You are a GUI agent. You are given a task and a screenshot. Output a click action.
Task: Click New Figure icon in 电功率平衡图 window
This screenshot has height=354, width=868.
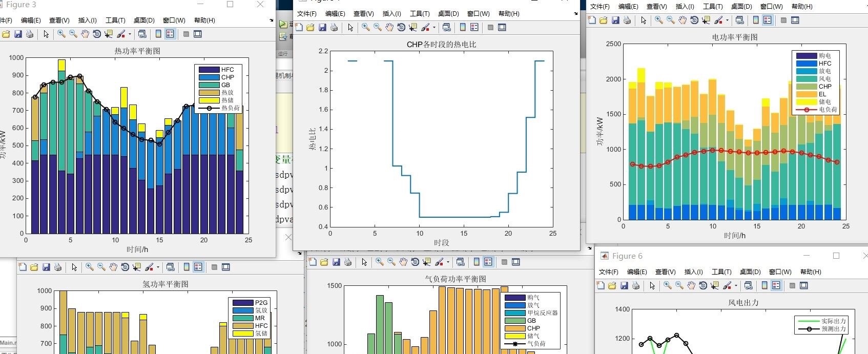592,20
